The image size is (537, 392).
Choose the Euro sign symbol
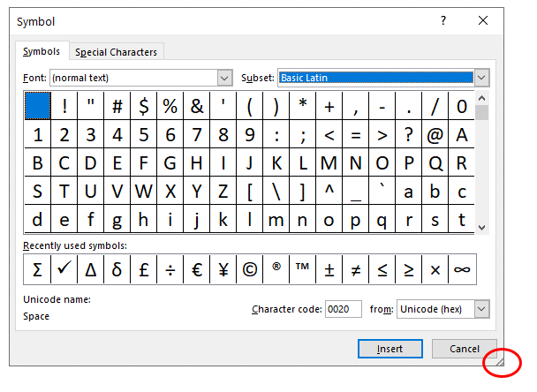tap(197, 271)
